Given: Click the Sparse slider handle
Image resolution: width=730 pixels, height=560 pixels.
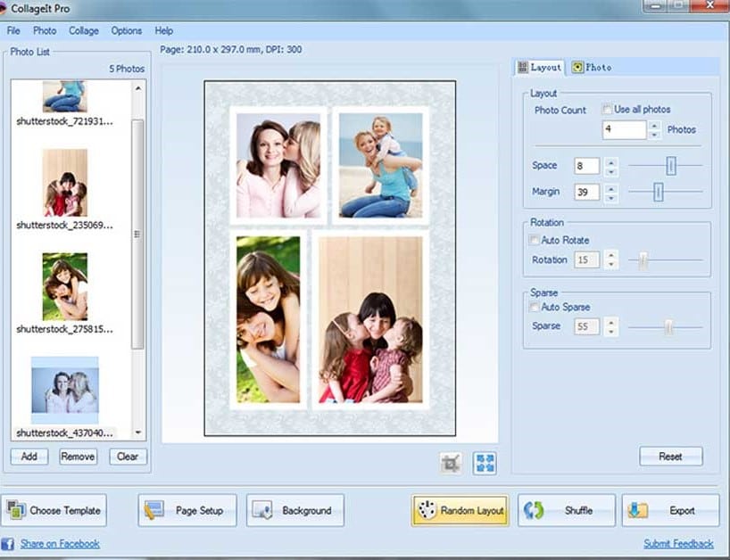Looking at the screenshot, I should (x=668, y=327).
